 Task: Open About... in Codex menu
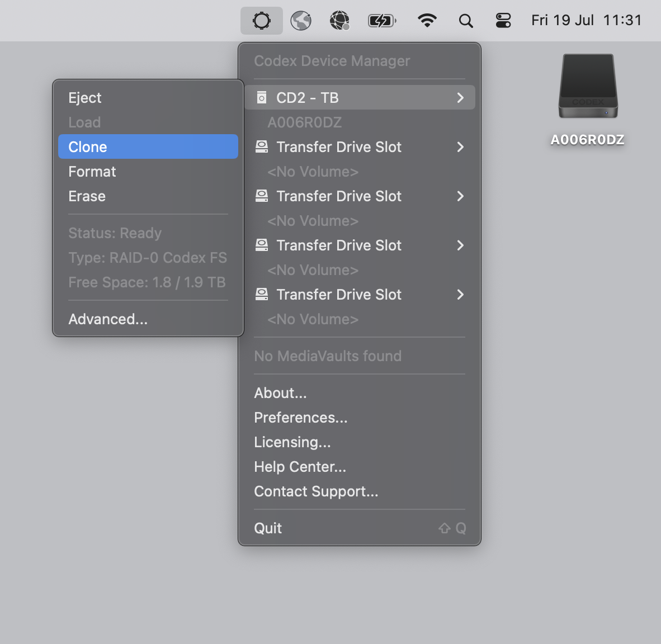pyautogui.click(x=360, y=393)
